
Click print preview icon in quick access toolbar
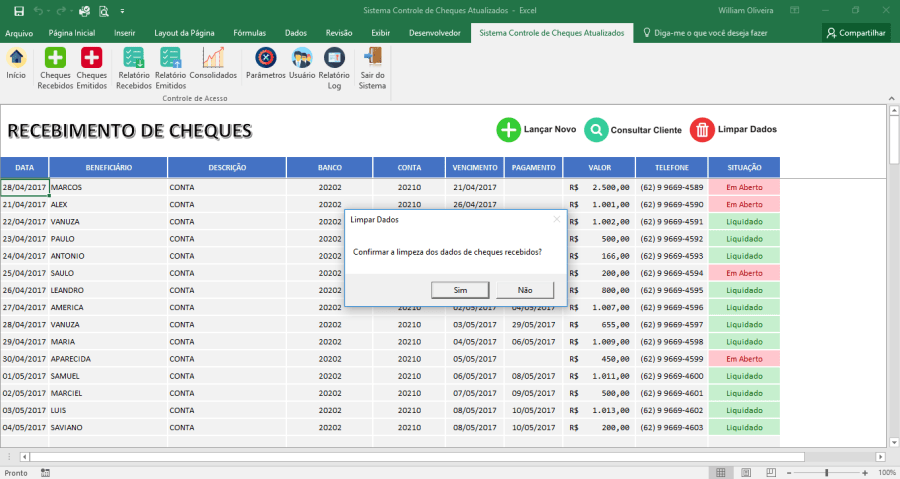click(104, 11)
